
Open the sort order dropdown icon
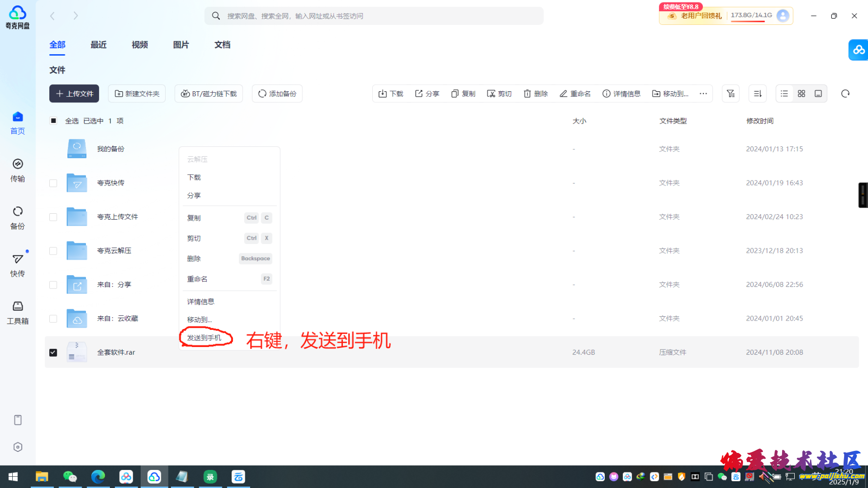pyautogui.click(x=757, y=94)
